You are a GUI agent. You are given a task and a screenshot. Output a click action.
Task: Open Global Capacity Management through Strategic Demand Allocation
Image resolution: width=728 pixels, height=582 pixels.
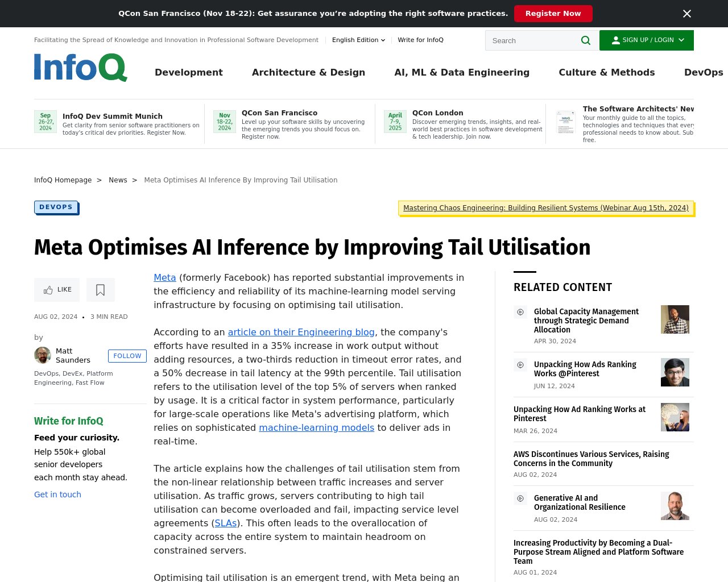(x=586, y=321)
